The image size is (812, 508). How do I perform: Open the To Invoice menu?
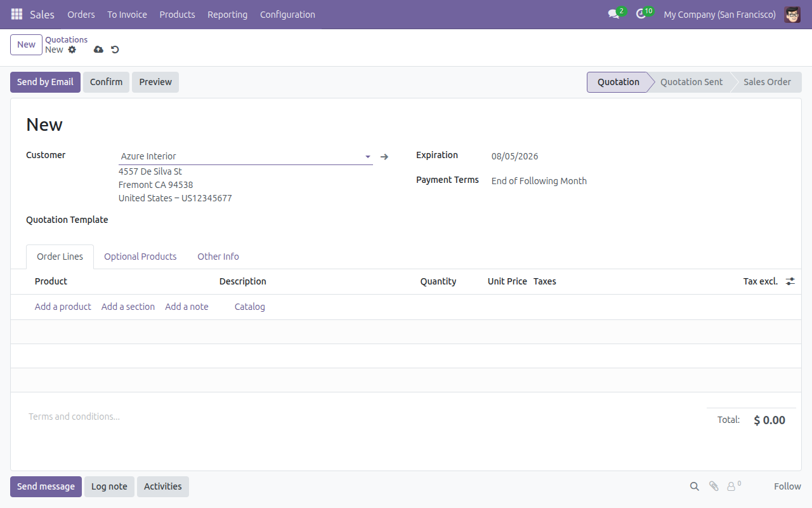pos(127,14)
